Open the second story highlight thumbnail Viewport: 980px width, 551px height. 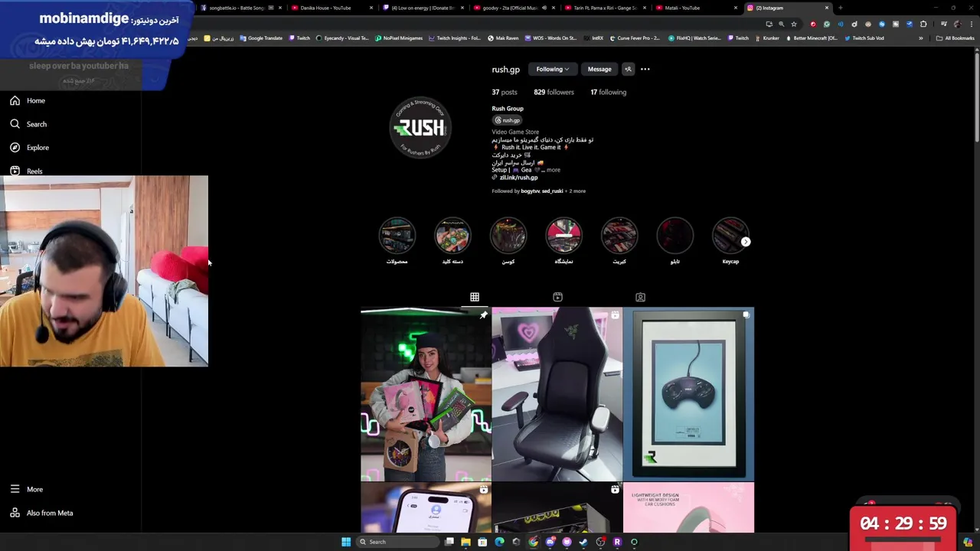pyautogui.click(x=452, y=236)
